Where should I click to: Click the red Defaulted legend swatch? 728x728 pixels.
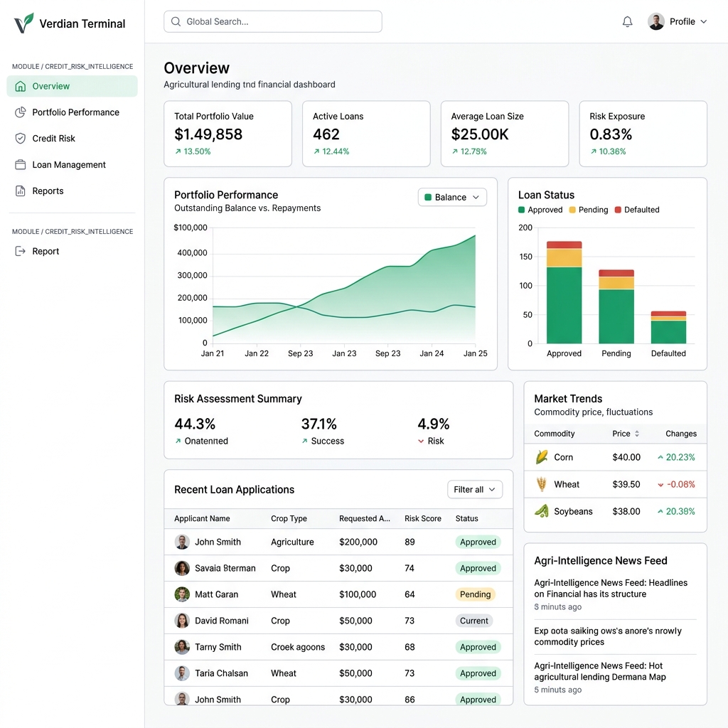click(x=618, y=210)
